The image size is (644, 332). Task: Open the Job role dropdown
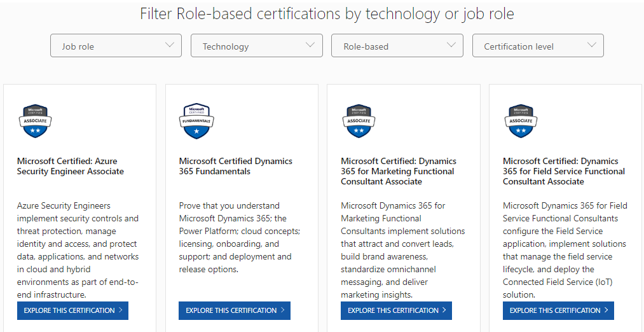pyautogui.click(x=116, y=46)
